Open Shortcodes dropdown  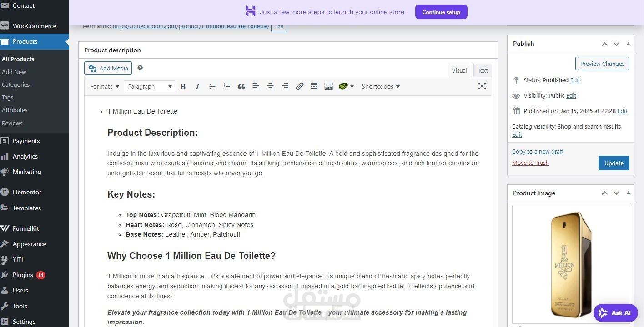point(381,86)
